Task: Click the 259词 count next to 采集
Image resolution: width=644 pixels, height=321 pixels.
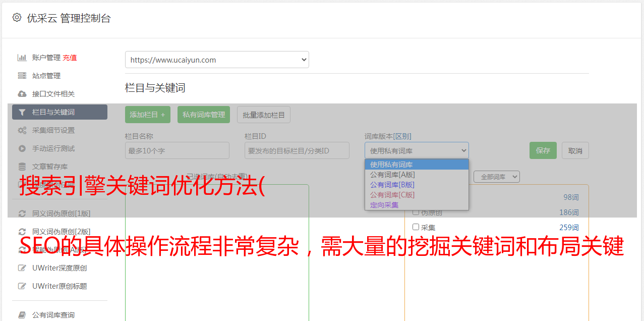Action: tap(569, 227)
